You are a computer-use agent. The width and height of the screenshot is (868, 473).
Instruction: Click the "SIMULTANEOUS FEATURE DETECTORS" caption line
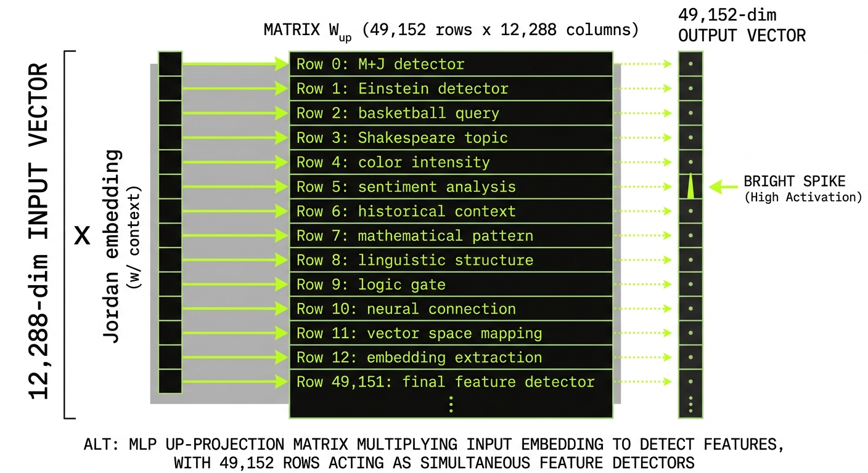pos(434,463)
